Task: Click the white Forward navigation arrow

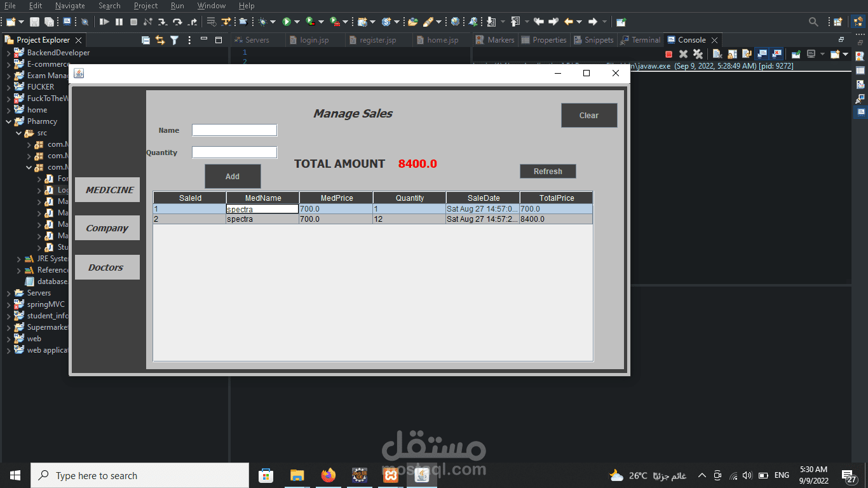Action: click(x=593, y=22)
